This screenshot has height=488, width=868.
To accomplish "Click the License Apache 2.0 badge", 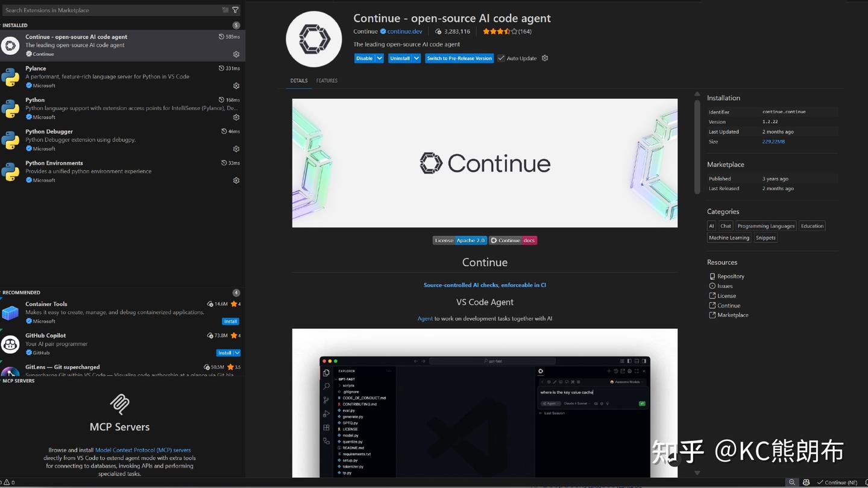I will [460, 240].
